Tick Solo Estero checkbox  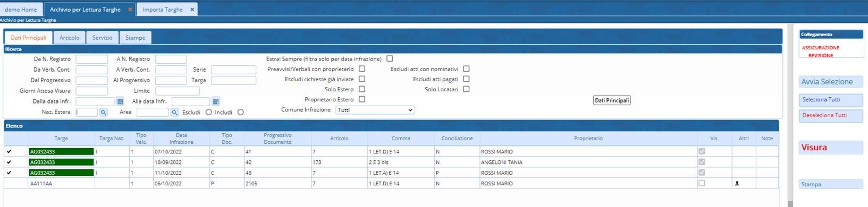pyautogui.click(x=362, y=89)
